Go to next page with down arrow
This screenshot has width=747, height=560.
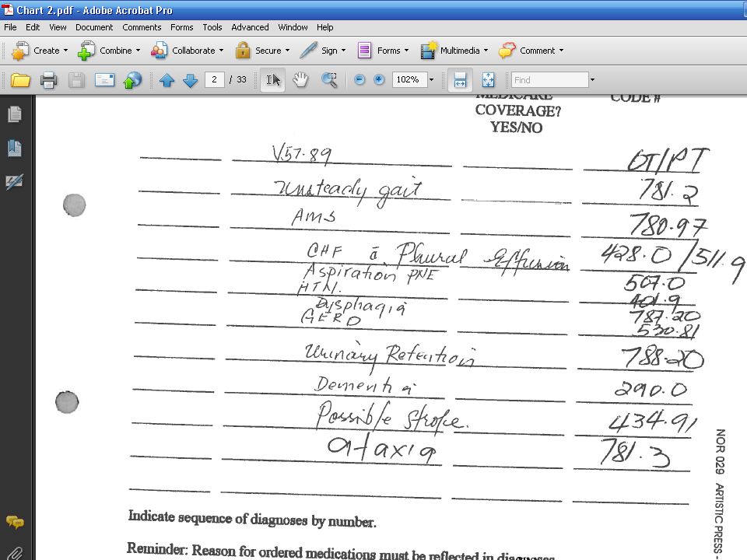click(190, 80)
